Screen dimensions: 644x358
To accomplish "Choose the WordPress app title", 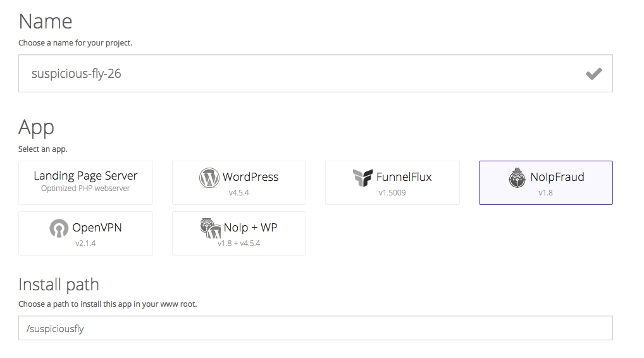I will click(x=250, y=177).
